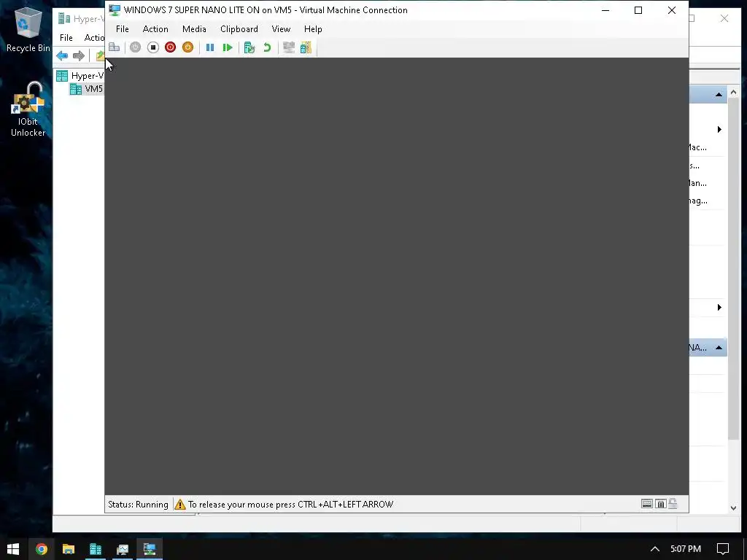Maximize the Virtual Machine Connection window
747x560 pixels.
tap(638, 10)
